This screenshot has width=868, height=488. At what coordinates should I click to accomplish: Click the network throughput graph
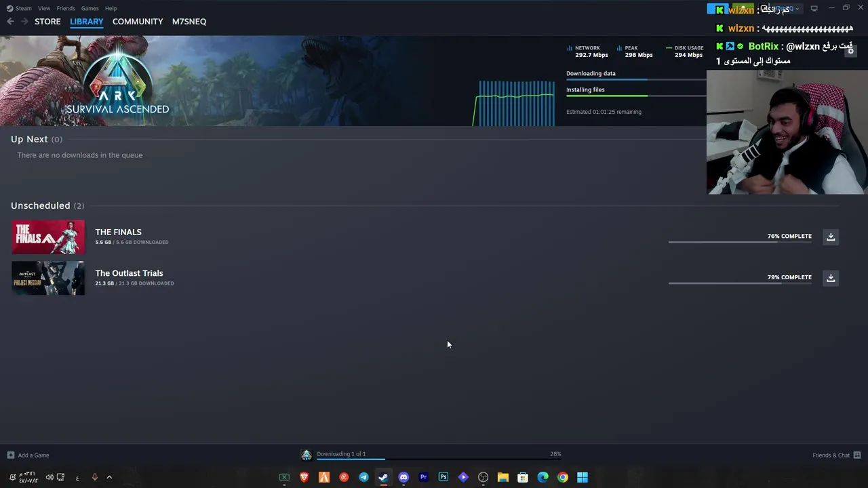[514, 103]
